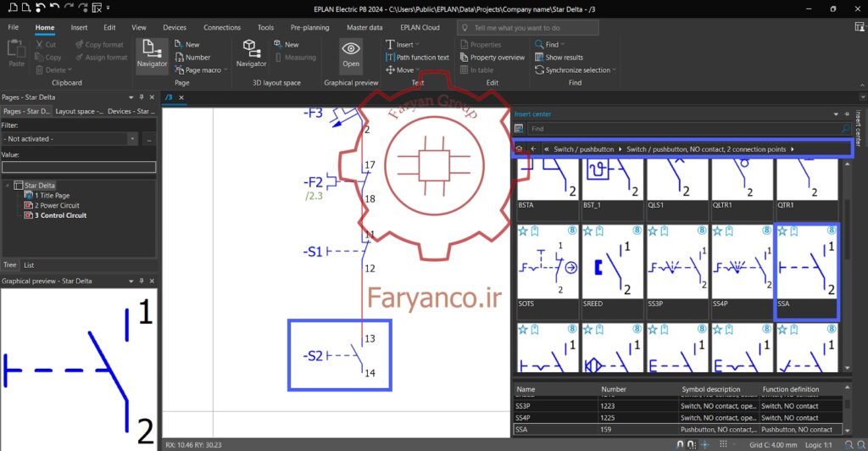Open the Graphical preview eye icon
This screenshot has height=451, width=868.
click(x=351, y=48)
